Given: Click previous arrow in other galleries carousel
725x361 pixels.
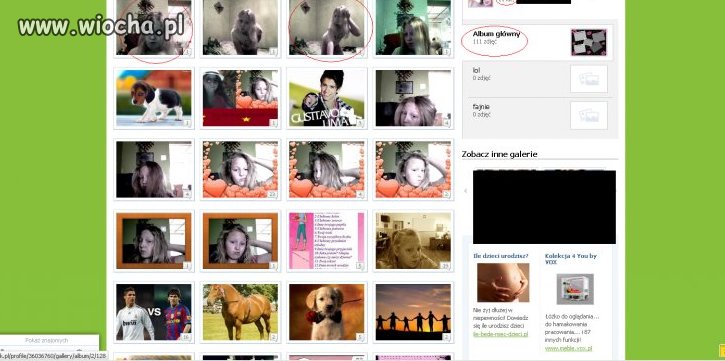Looking at the screenshot, I should pyautogui.click(x=466, y=191).
